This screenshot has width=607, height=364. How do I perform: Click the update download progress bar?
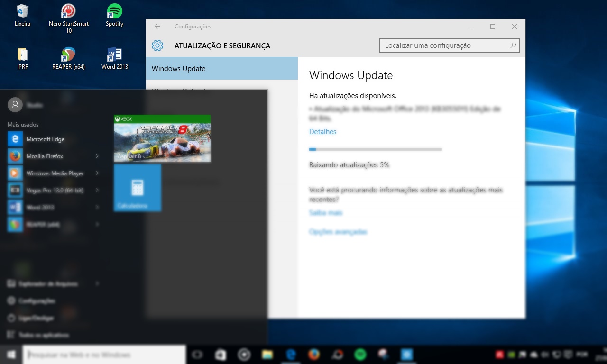(x=376, y=149)
